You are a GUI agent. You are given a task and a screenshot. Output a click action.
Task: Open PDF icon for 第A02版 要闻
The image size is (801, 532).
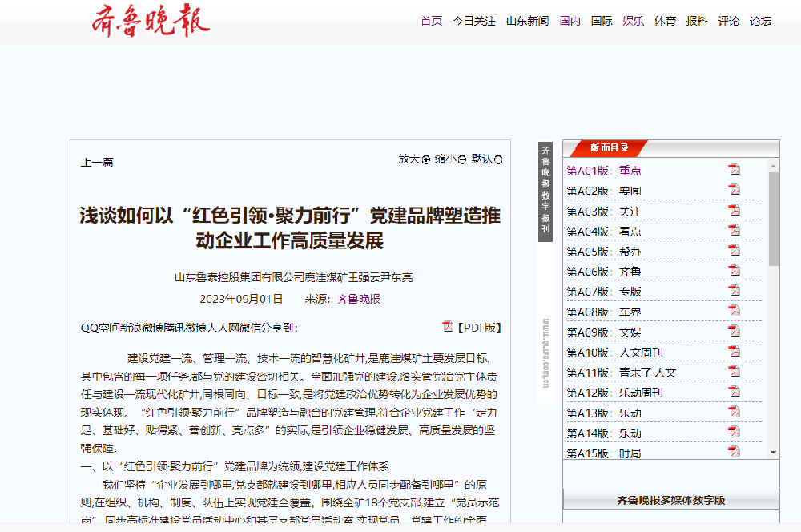(x=734, y=190)
